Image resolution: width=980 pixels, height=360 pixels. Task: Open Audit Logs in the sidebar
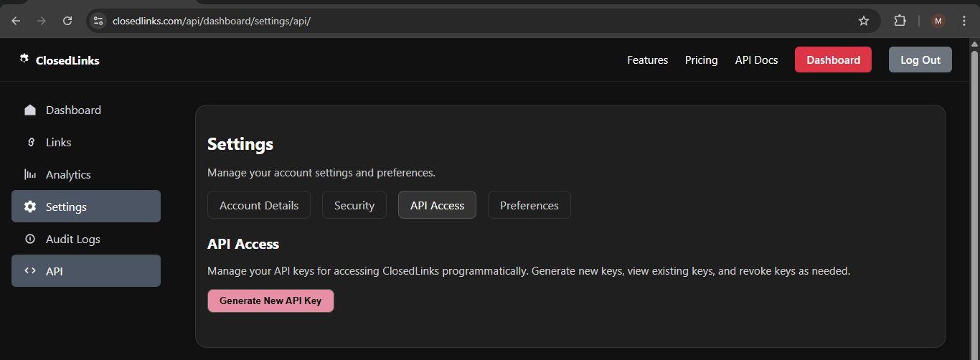click(x=86, y=239)
